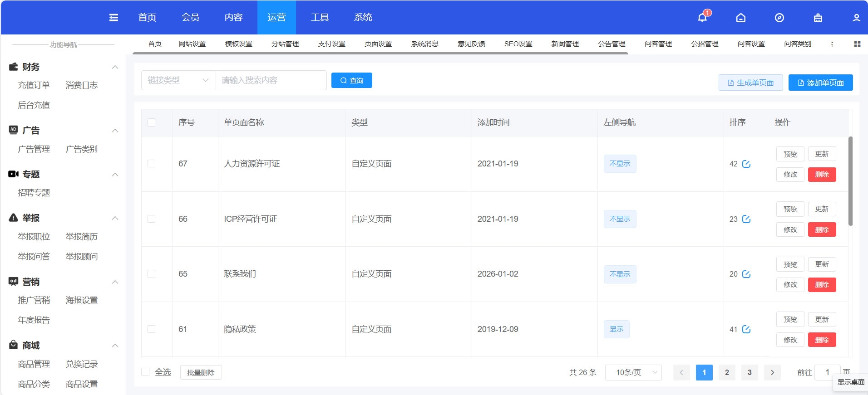Open the SEO设置 tab

tap(518, 44)
